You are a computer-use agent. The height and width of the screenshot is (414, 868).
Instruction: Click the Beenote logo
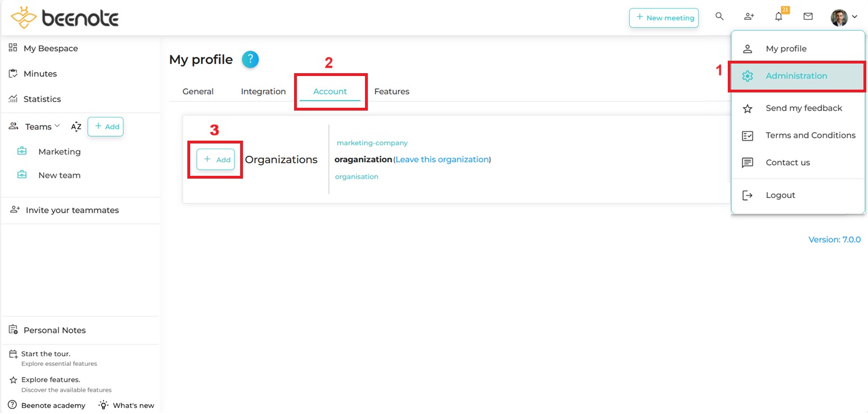click(65, 18)
